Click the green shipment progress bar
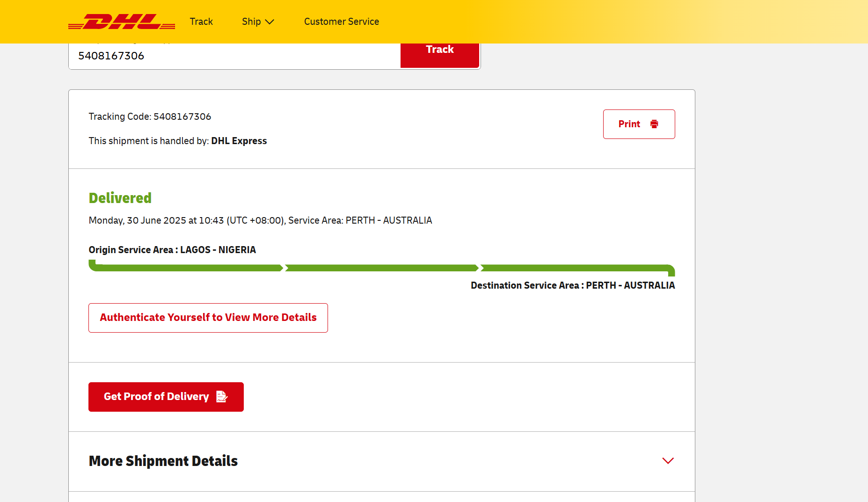 (382, 268)
